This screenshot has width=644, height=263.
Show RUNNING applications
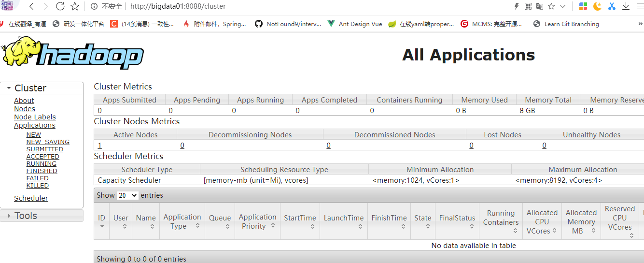tap(42, 164)
